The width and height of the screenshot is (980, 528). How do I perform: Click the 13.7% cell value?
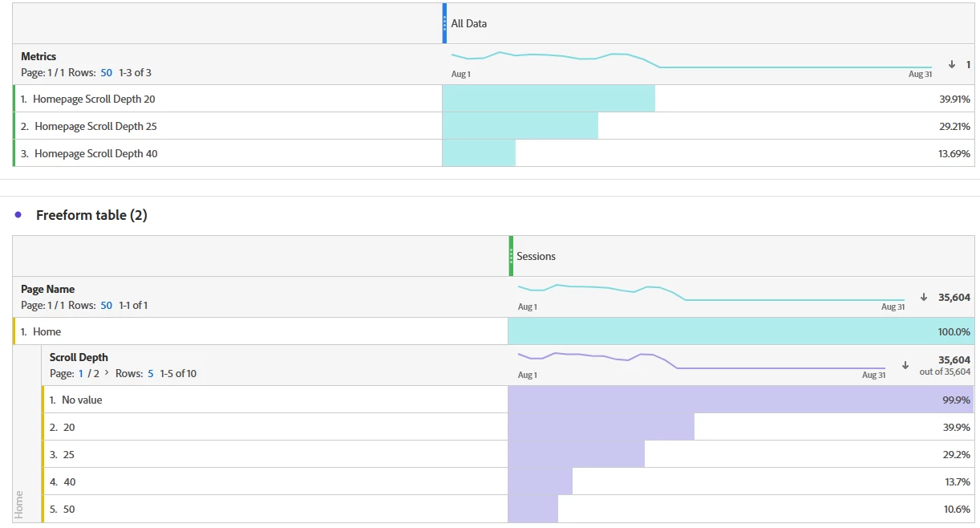[x=958, y=481]
